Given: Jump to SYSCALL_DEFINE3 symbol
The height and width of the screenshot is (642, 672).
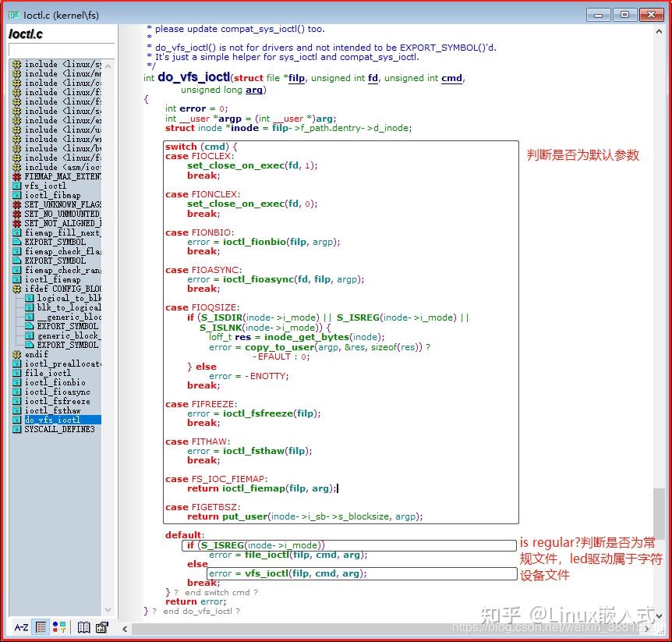Looking at the screenshot, I should pyautogui.click(x=59, y=430).
